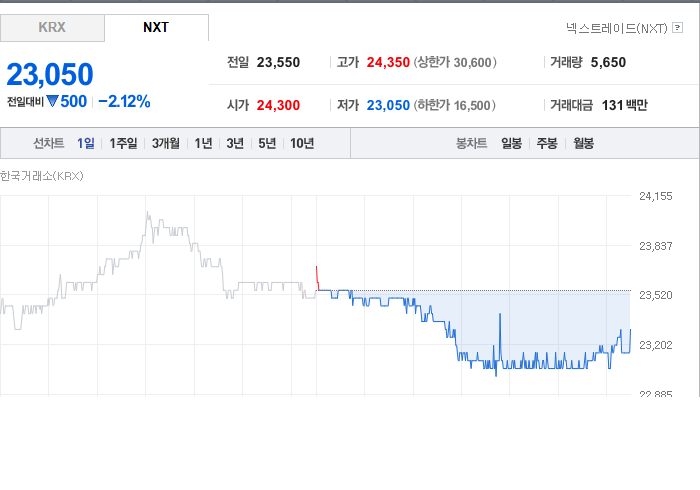Click the upper limit 상한가 30,600
The image size is (700, 490).
point(455,62)
